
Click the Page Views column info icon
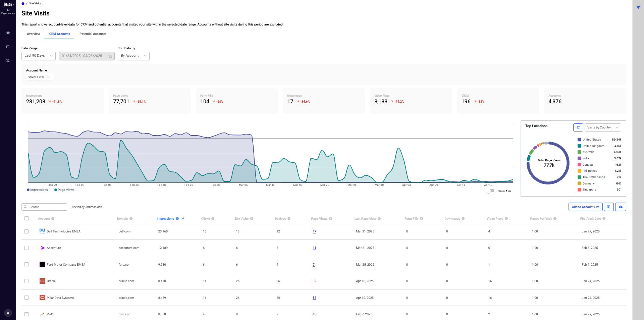330,219
